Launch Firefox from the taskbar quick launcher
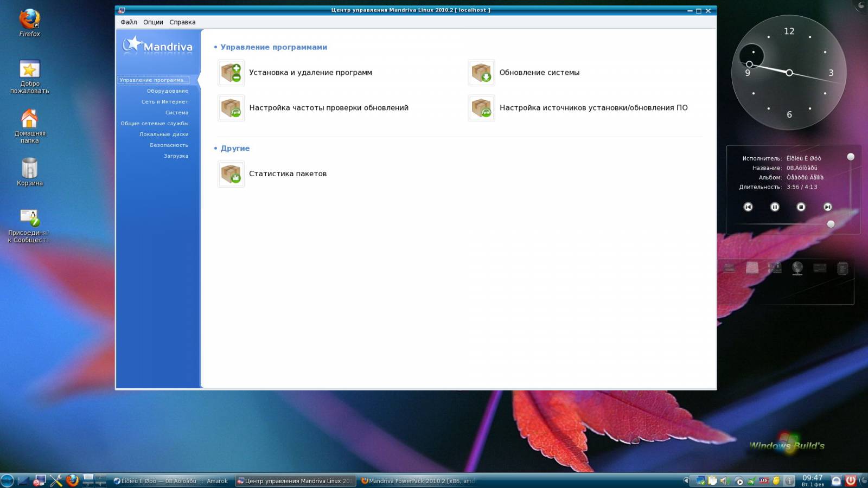The image size is (868, 488). coord(72,480)
